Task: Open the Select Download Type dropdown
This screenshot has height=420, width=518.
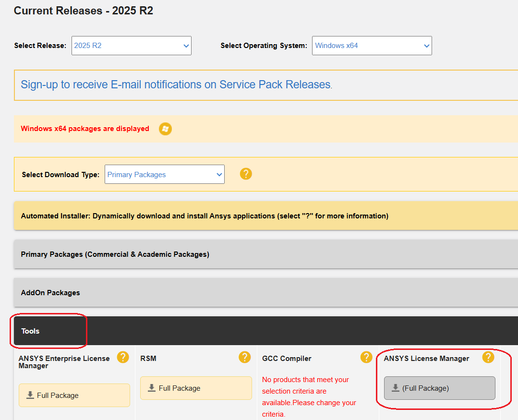Action: coord(165,174)
